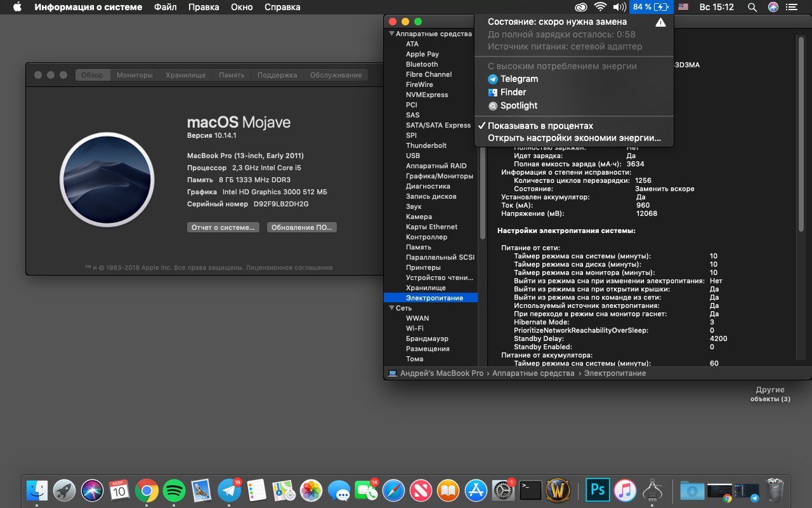
Task: Open Books app in the dock
Action: click(x=448, y=490)
